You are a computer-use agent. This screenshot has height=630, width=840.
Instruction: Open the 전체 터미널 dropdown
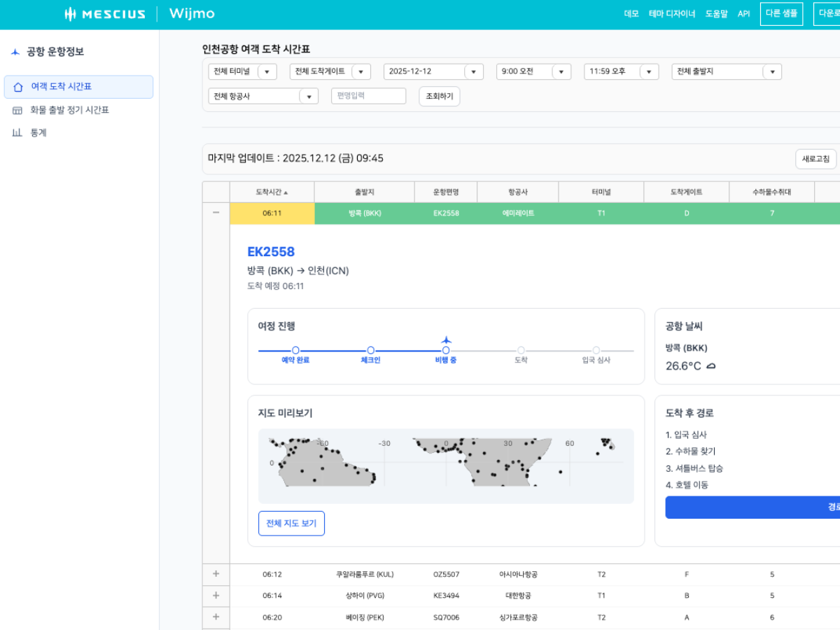click(267, 72)
